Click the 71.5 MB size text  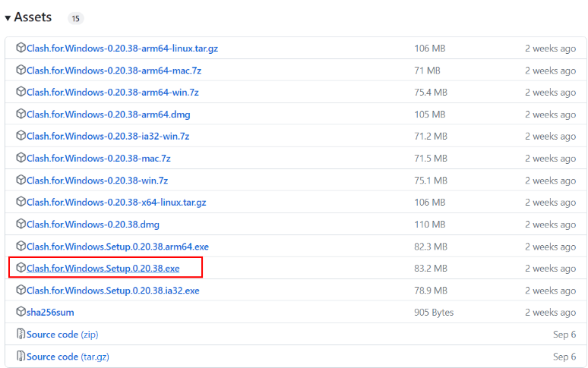431,158
